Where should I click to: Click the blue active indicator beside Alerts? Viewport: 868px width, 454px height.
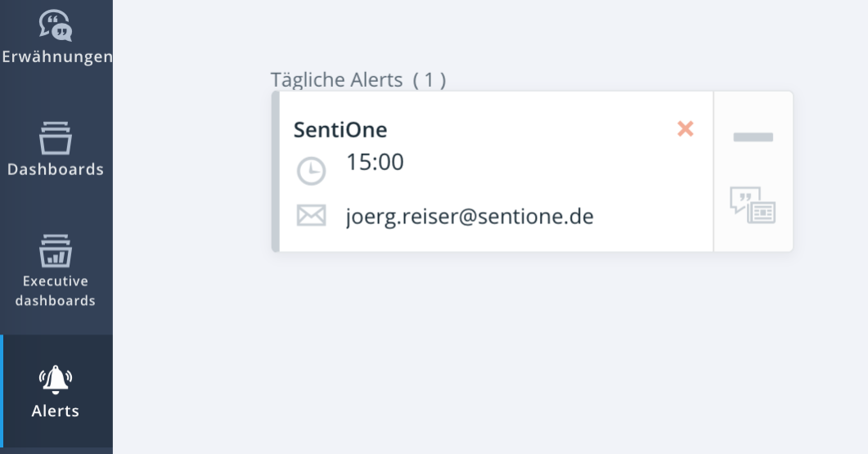pos(2,391)
